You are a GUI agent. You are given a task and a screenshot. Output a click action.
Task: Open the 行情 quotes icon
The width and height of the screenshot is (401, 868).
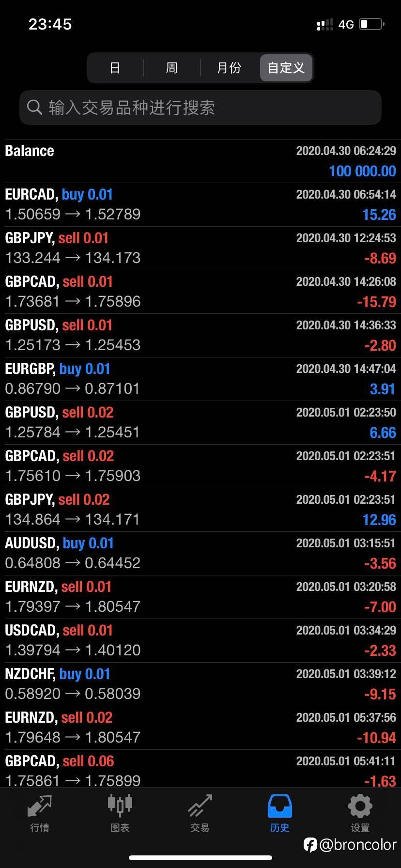(39, 806)
